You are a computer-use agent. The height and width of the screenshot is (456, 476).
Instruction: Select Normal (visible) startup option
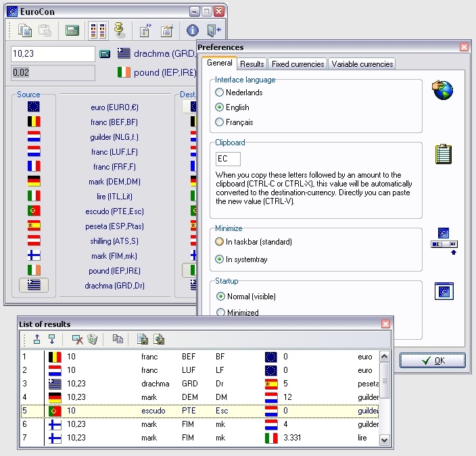coord(245,297)
